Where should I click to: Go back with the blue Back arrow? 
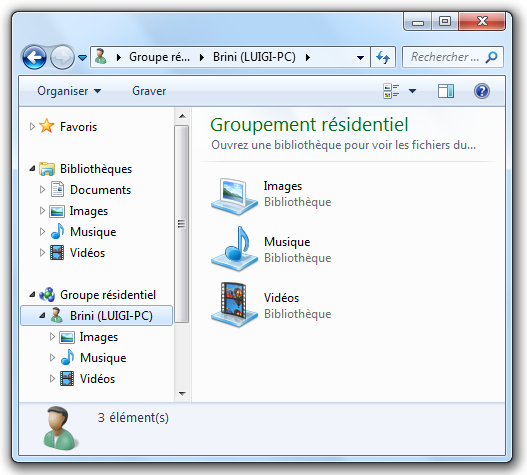click(x=34, y=57)
